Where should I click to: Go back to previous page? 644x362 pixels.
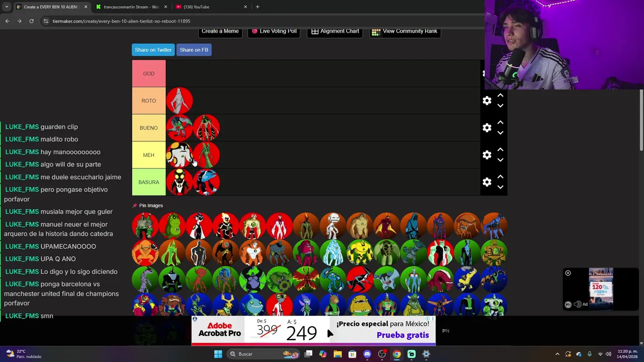[7, 21]
